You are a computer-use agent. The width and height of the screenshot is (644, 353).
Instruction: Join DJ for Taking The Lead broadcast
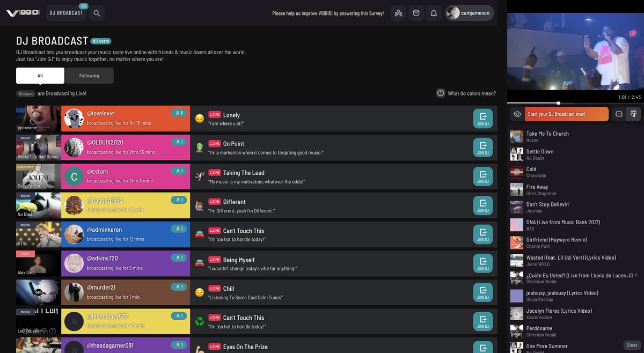click(x=483, y=176)
